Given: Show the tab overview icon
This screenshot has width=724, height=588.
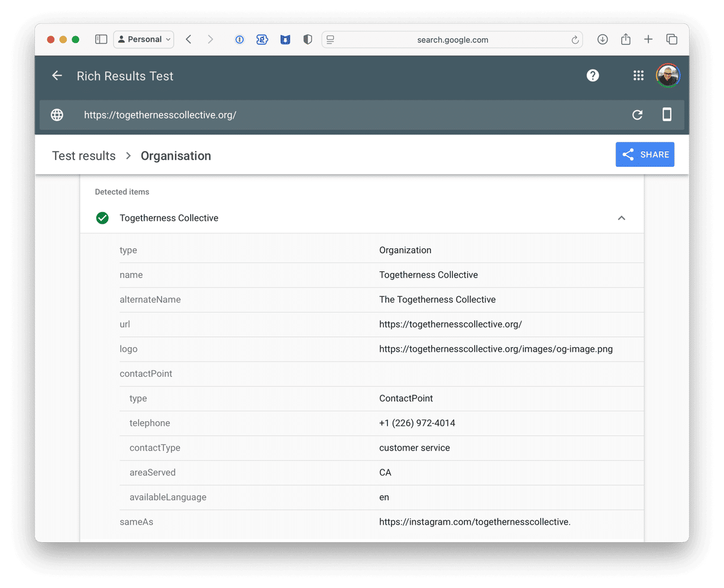Looking at the screenshot, I should (x=672, y=40).
